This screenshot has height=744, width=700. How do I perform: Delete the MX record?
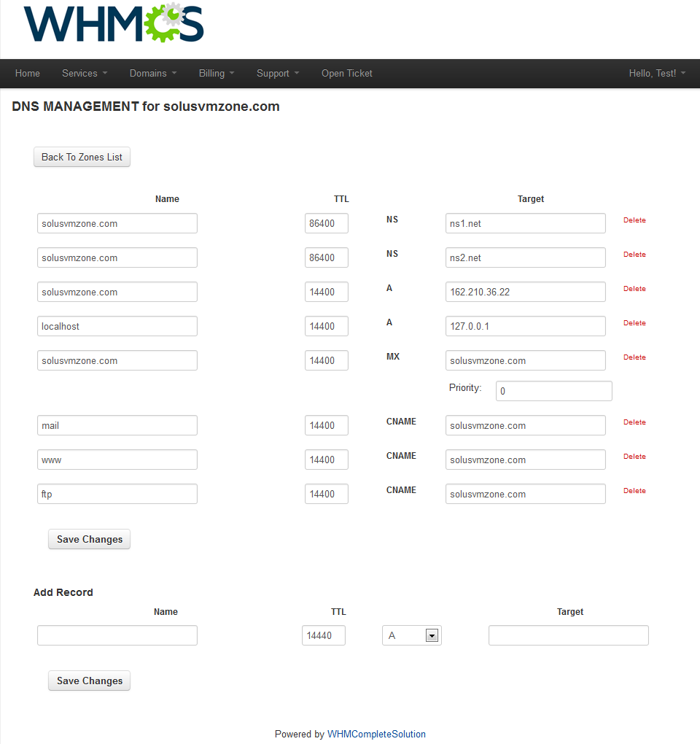point(634,357)
